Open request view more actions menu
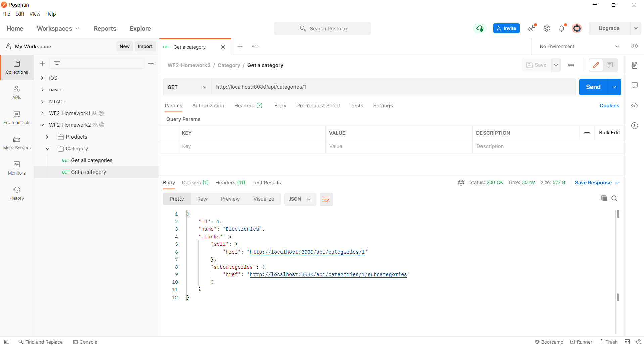 coord(571,65)
